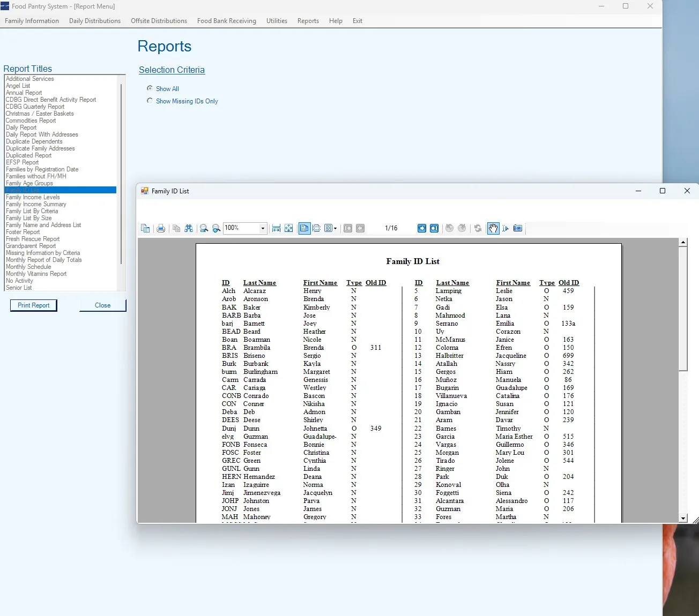Viewport: 699px width, 616px height.
Task: Select EFSP Report in list
Action: click(x=60, y=162)
